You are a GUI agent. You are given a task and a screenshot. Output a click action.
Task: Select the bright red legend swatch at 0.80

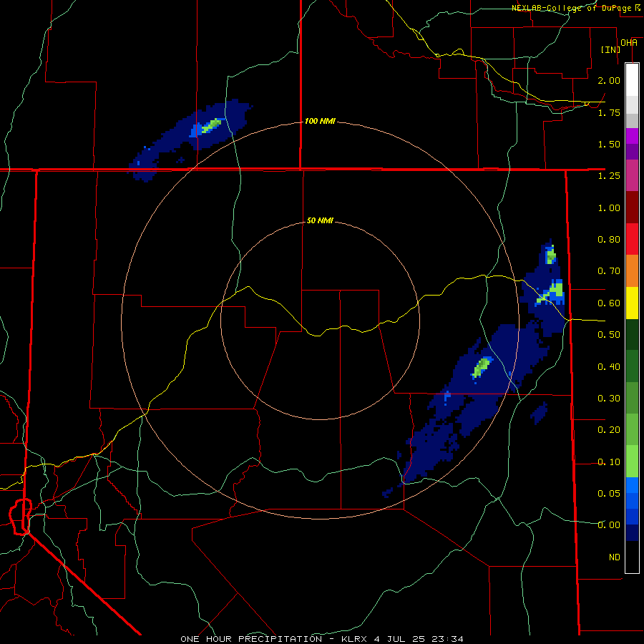(632, 239)
